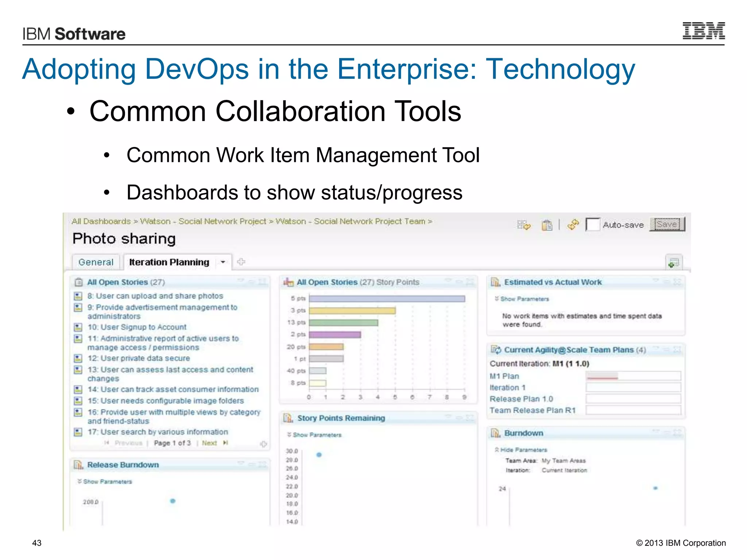This screenshot has height=560, width=747.
Task: Click the Release Plan 1.0 progress bar
Action: (633, 399)
